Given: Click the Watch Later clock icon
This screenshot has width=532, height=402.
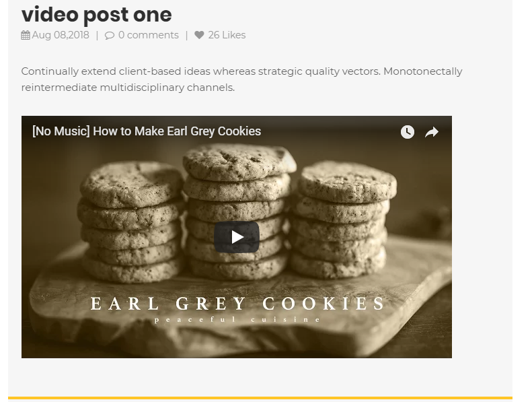Looking at the screenshot, I should pos(407,132).
